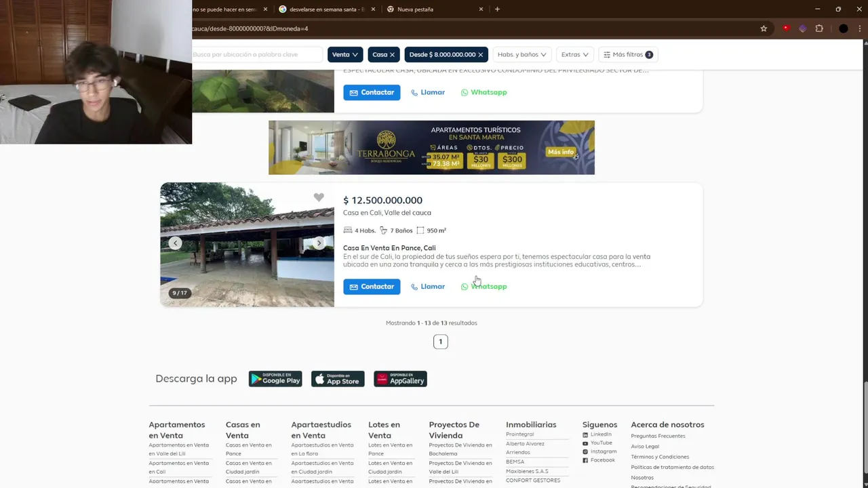Download app from Google Play badge
The width and height of the screenshot is (868, 488).
[x=275, y=379]
